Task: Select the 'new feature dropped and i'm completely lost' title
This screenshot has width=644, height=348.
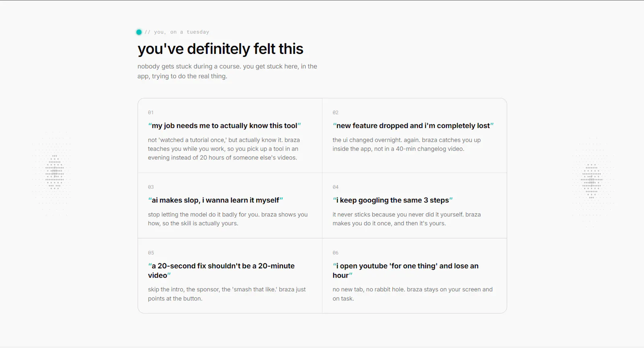Action: (413, 126)
